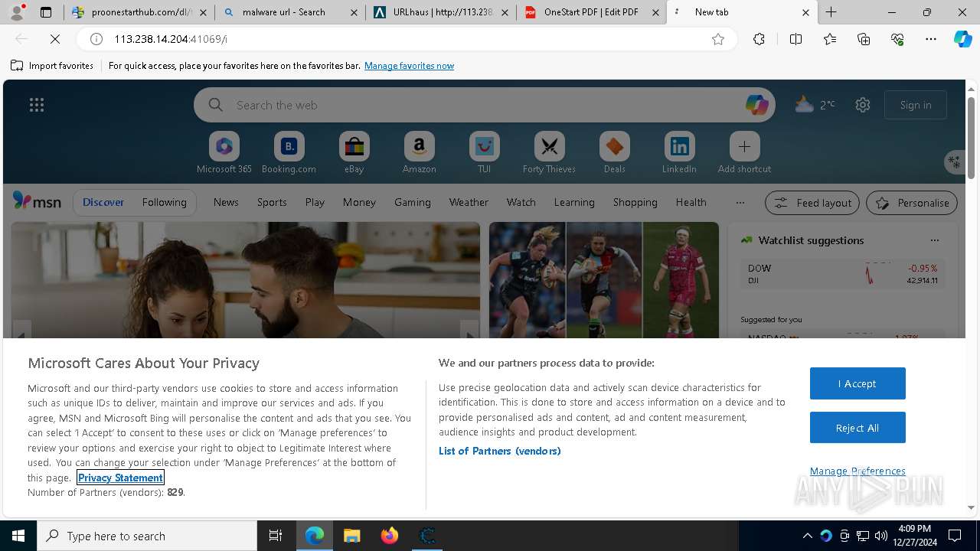
Task: Open the Sports category
Action: pyautogui.click(x=272, y=202)
